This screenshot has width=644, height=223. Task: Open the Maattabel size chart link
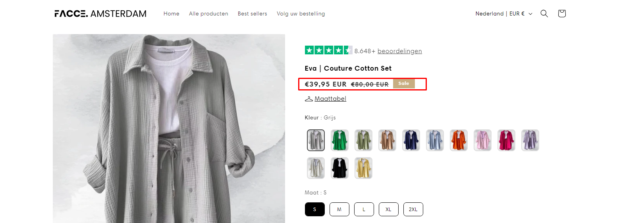pyautogui.click(x=330, y=99)
